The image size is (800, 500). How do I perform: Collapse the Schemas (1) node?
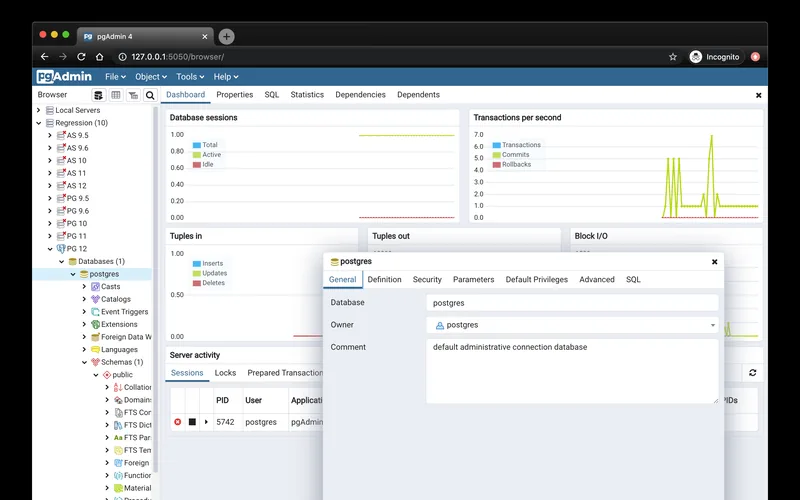tap(84, 362)
